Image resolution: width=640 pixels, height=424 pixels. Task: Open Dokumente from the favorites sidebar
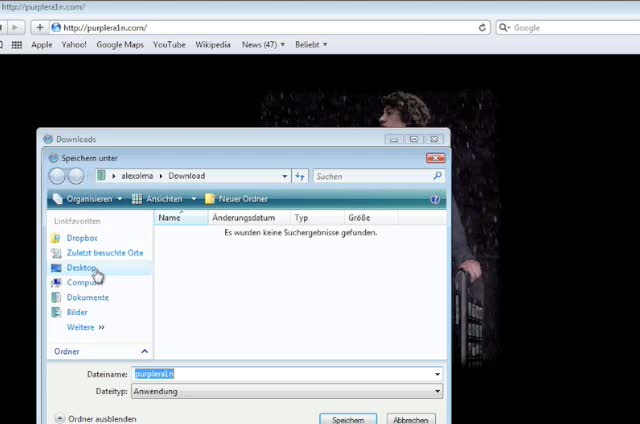[87, 297]
